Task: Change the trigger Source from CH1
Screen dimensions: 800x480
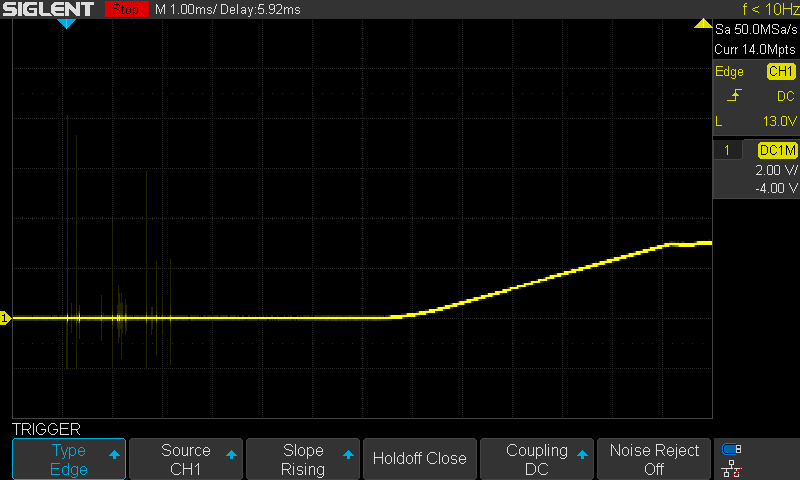Action: click(186, 459)
